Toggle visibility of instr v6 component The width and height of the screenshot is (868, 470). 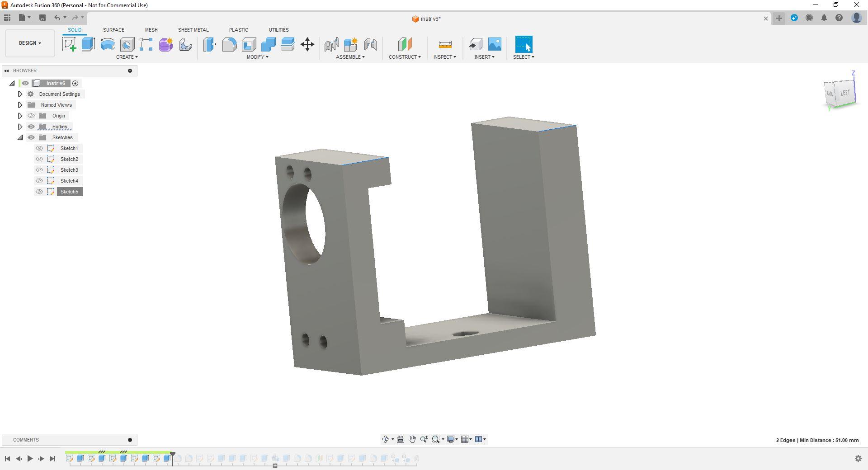click(25, 83)
